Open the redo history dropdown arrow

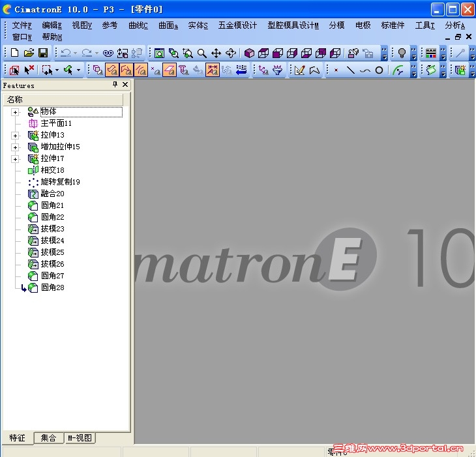[97, 53]
